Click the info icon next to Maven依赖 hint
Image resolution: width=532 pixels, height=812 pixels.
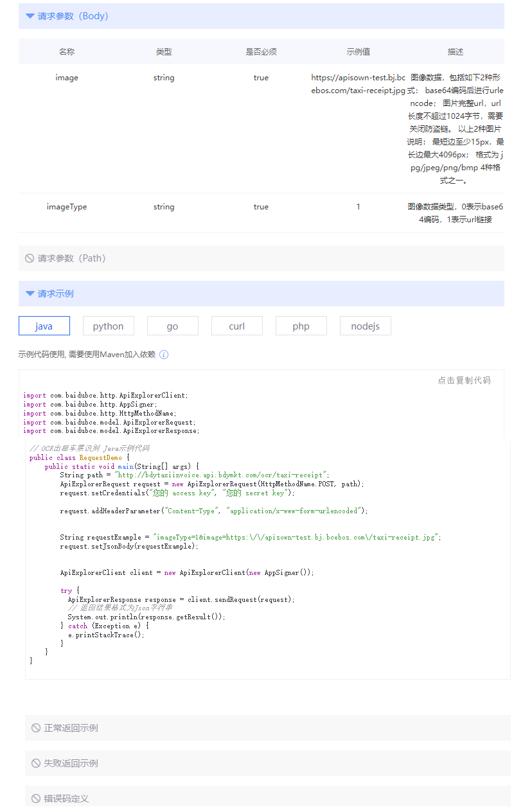[x=164, y=355]
